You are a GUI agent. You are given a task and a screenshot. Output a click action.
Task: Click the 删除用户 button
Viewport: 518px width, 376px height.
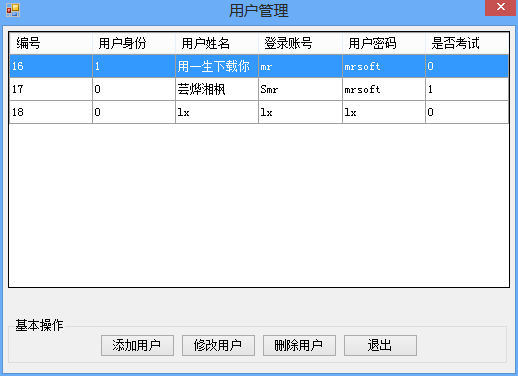coord(299,345)
